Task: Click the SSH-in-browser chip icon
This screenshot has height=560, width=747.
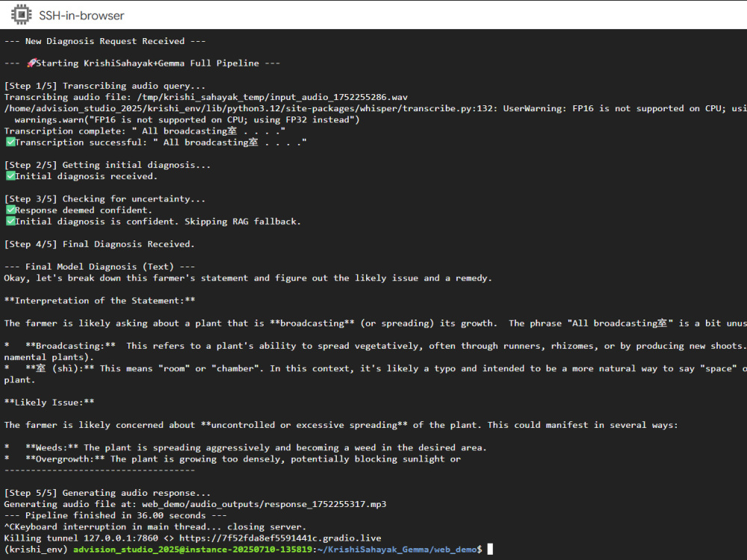Action: coord(21,15)
